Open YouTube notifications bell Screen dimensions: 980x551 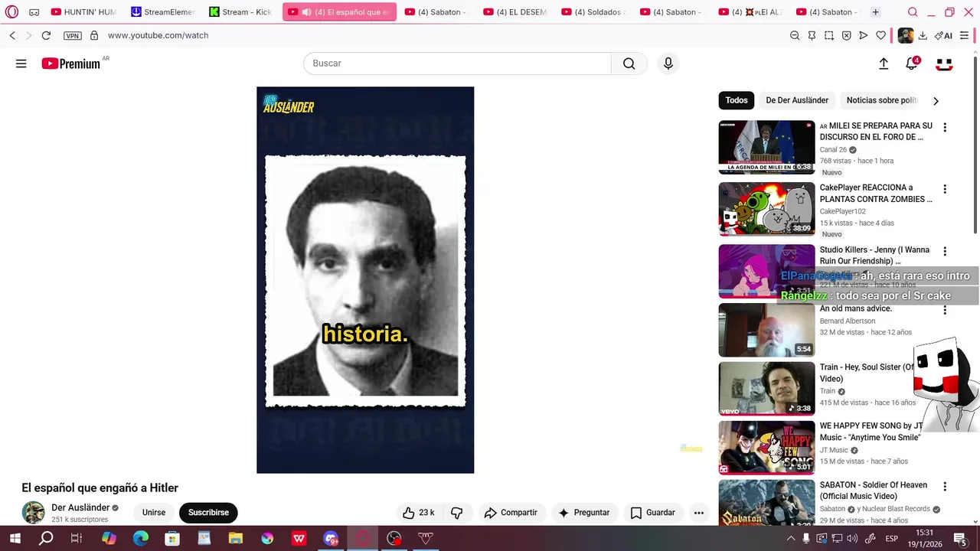click(x=911, y=64)
